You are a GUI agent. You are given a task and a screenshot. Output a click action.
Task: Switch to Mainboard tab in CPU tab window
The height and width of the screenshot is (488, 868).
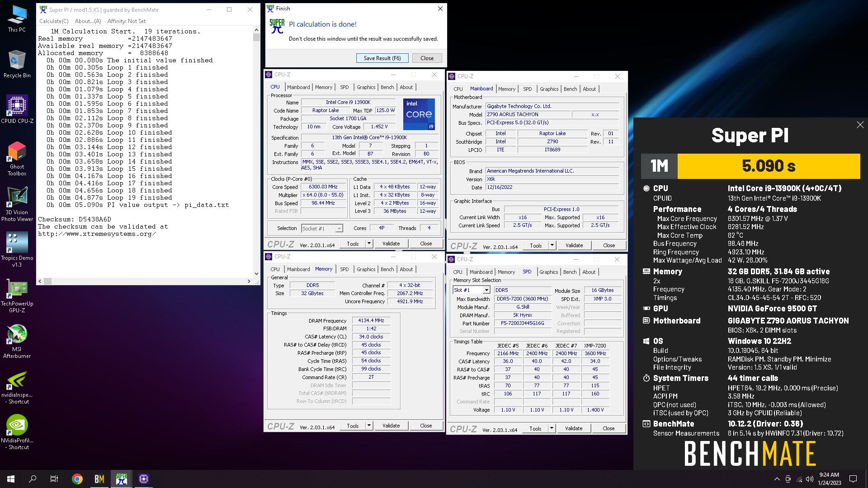298,87
